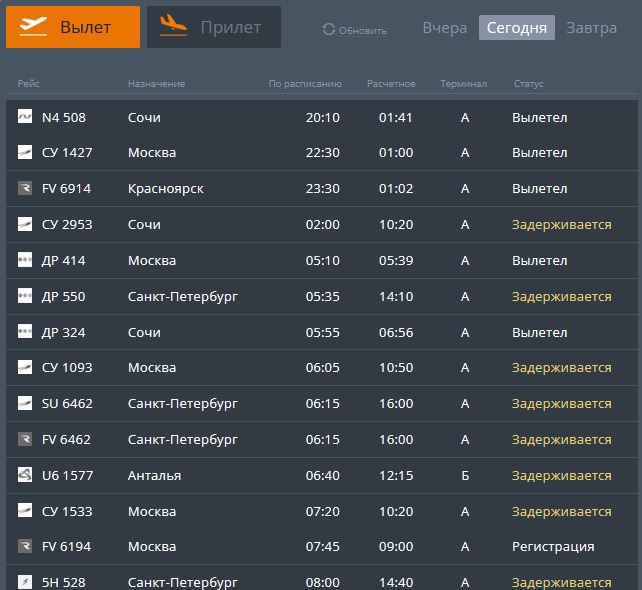The width and height of the screenshot is (642, 590).
Task: Select flight number SU 6462
Action: pos(67,404)
